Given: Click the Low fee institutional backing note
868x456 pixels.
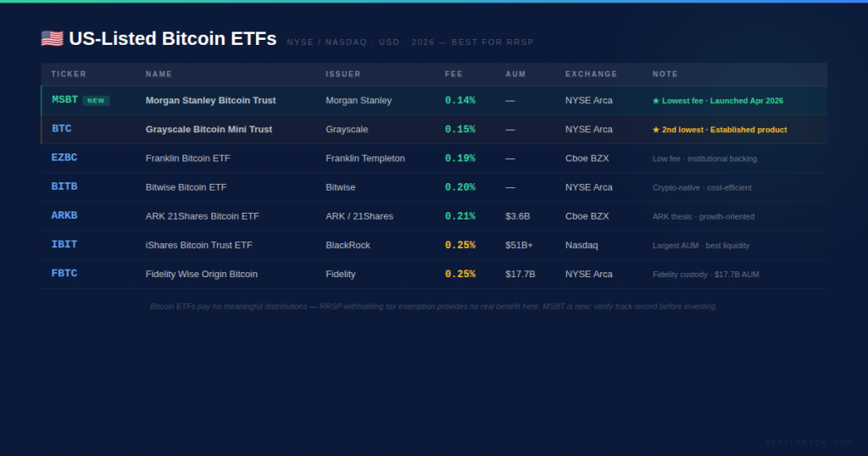Looking at the screenshot, I should point(704,158).
